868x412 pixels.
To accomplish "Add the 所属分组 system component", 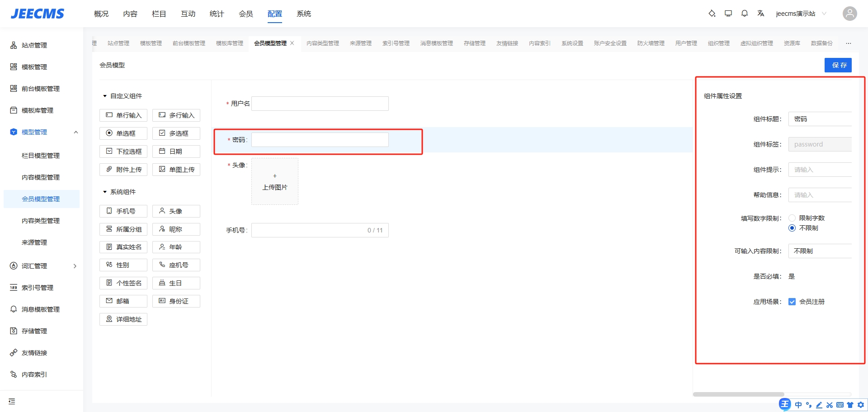I will tap(123, 229).
